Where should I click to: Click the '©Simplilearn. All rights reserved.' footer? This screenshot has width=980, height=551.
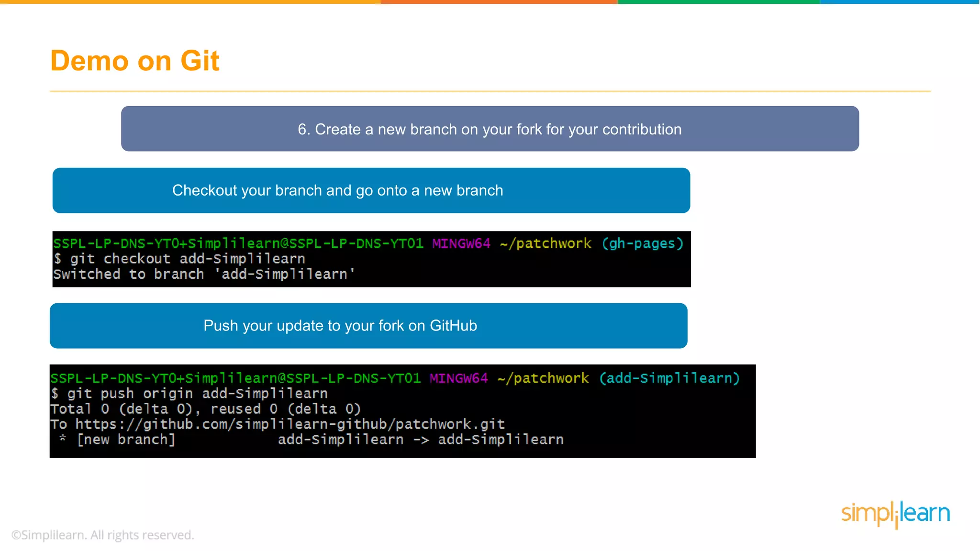pos(103,535)
